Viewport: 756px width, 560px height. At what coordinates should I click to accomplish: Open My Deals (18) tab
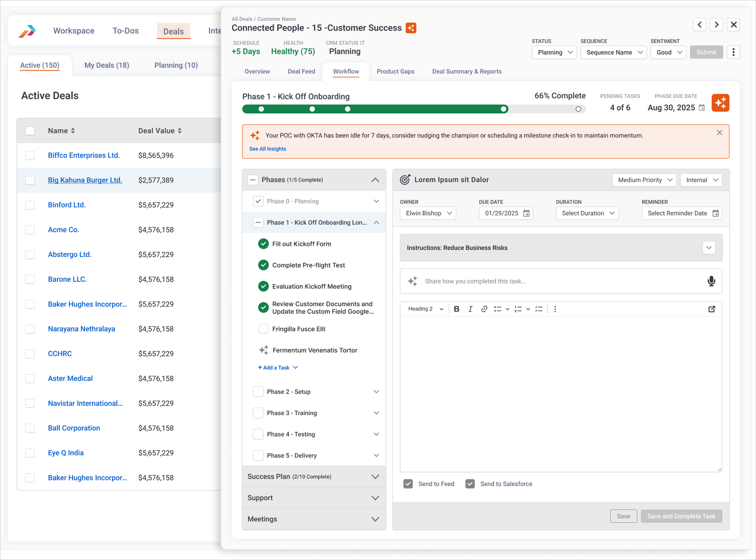pyautogui.click(x=107, y=65)
